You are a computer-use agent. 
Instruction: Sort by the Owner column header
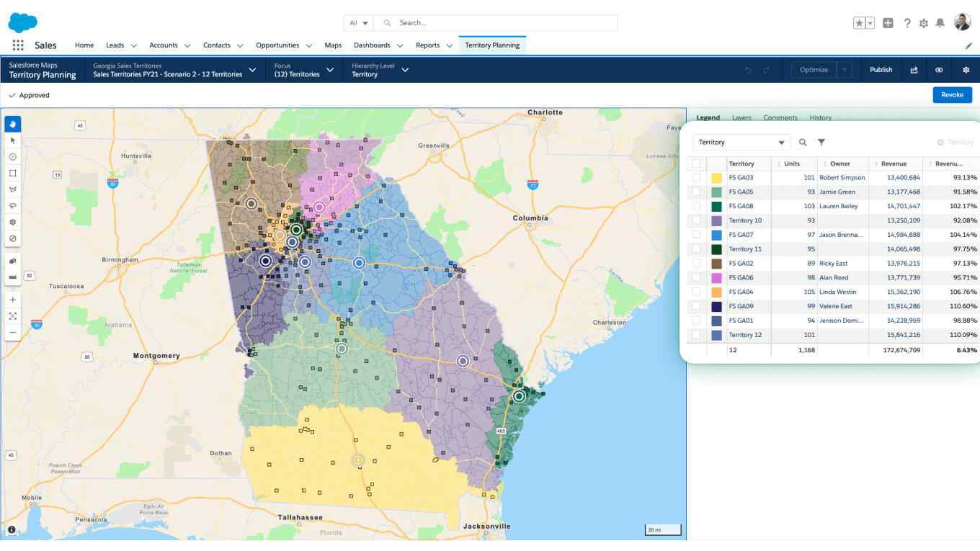(x=840, y=163)
